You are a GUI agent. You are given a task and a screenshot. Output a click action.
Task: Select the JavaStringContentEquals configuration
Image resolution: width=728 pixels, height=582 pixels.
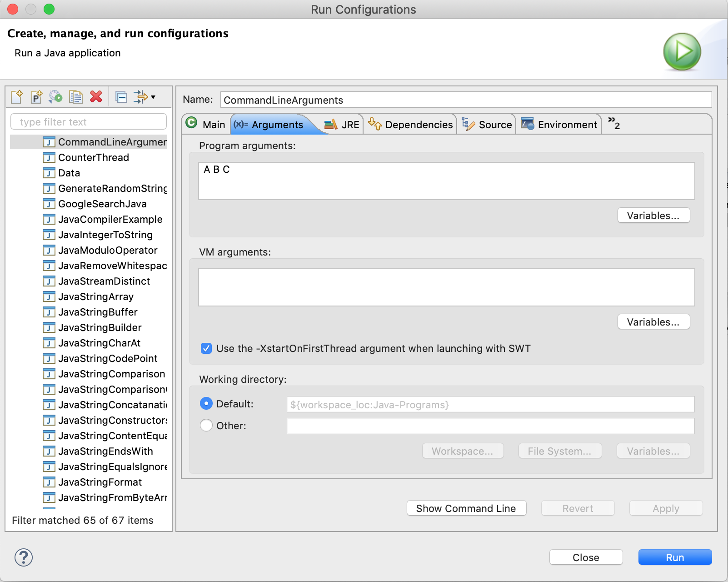(105, 436)
